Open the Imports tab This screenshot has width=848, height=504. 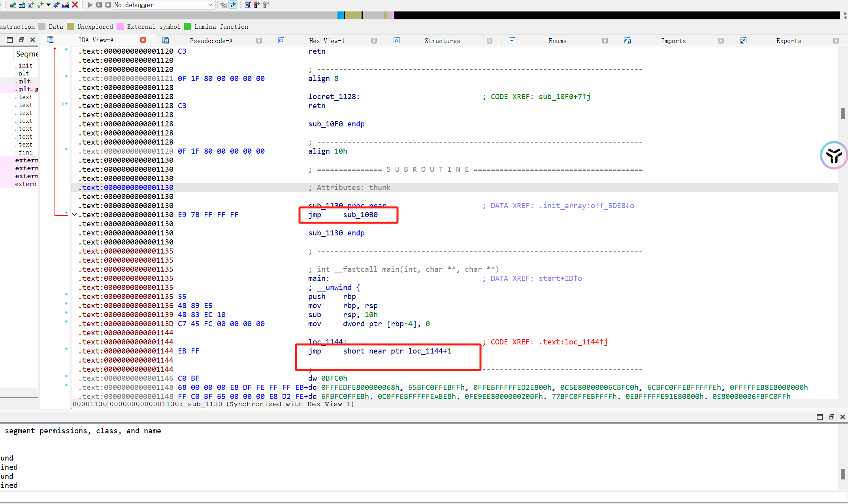673,41
